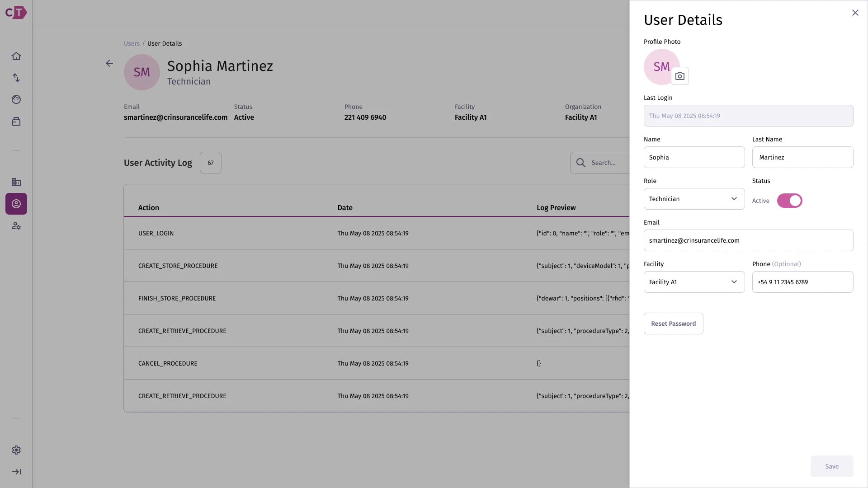This screenshot has width=868, height=488.
Task: Click the Action column header
Action: click(x=149, y=208)
